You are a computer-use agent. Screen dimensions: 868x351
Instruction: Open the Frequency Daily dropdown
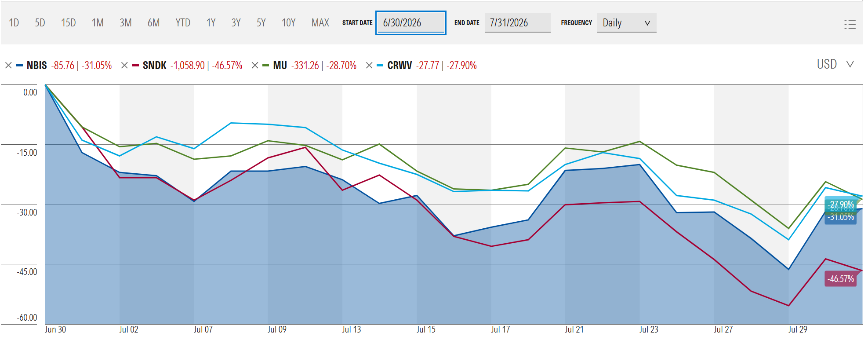pyautogui.click(x=627, y=23)
